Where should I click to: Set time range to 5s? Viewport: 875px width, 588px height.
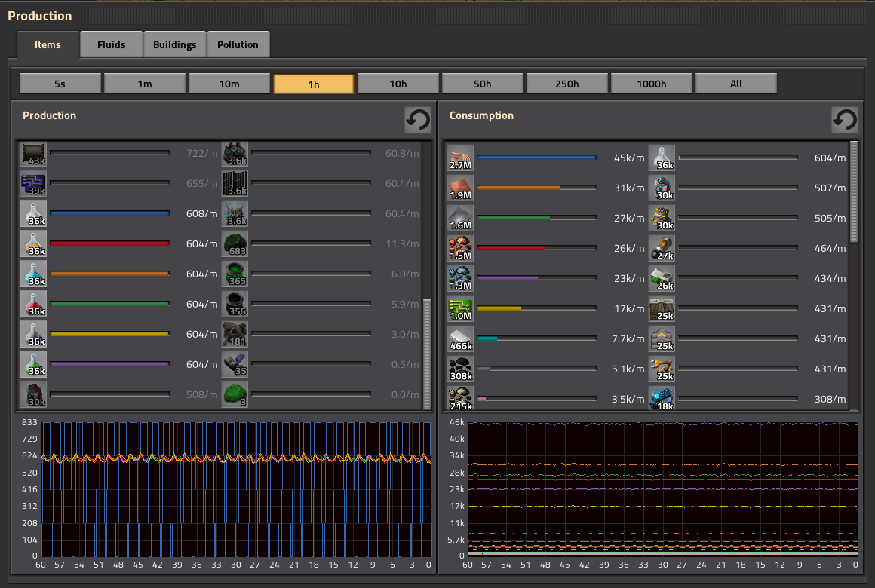pyautogui.click(x=60, y=84)
